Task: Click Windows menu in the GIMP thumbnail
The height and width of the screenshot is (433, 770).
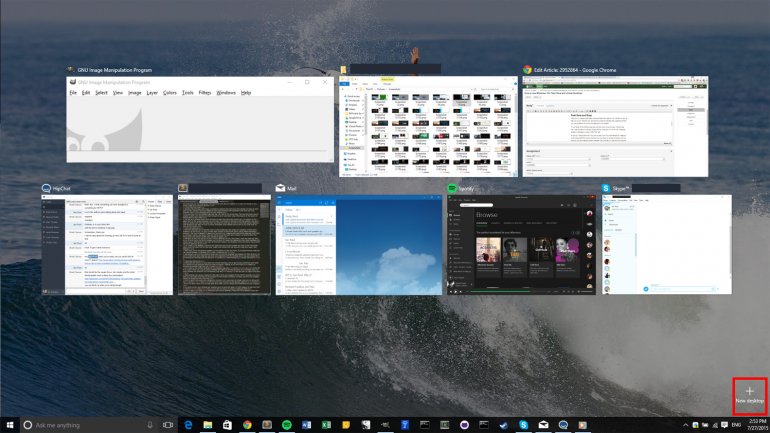Action: point(226,92)
